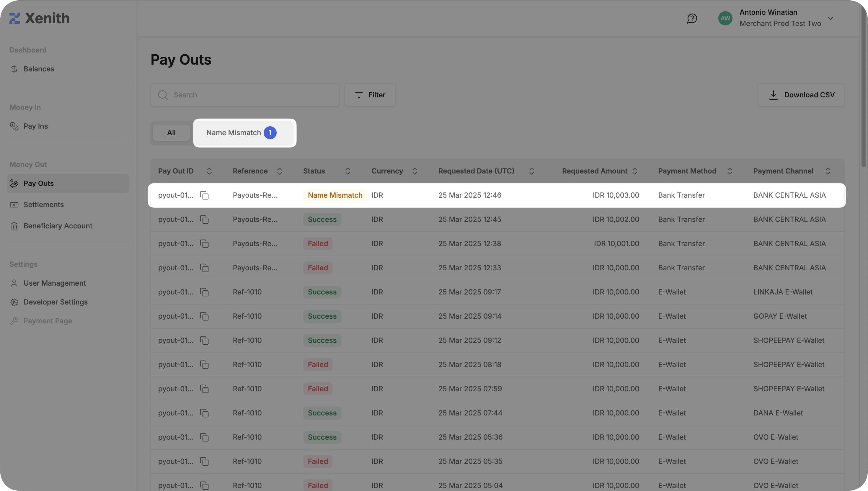
Task: Click the Beneficiary Account bank icon
Action: [x=14, y=226]
